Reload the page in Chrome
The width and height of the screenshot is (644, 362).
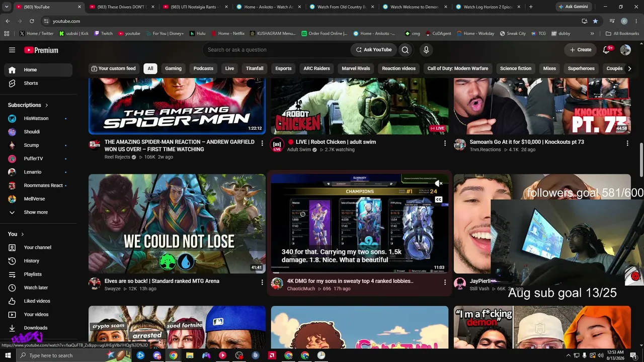[32, 21]
